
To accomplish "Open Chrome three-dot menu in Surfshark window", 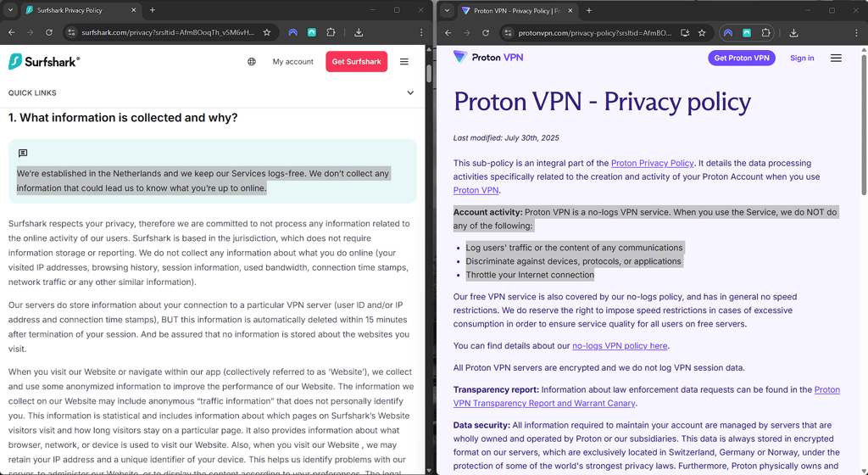I will click(421, 33).
